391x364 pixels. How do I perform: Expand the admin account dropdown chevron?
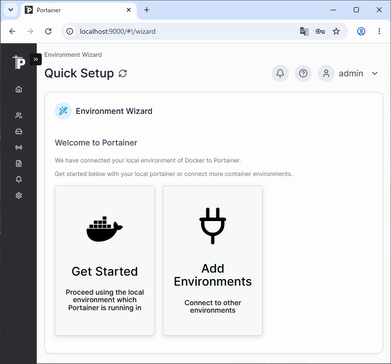[375, 73]
